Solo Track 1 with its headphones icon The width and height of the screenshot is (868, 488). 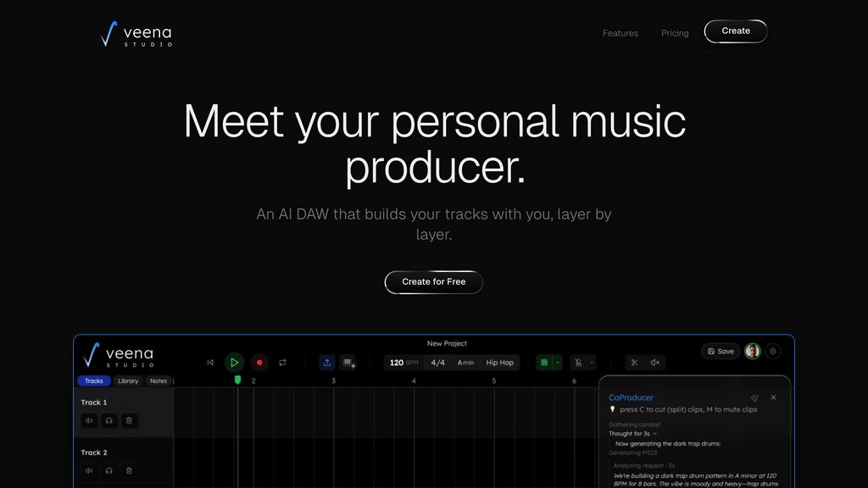(x=109, y=420)
